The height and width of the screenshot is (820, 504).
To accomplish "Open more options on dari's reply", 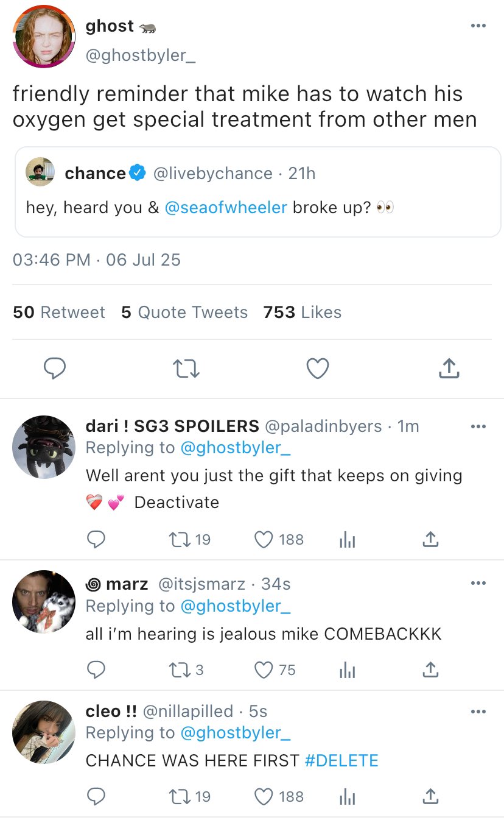I will pos(478,426).
